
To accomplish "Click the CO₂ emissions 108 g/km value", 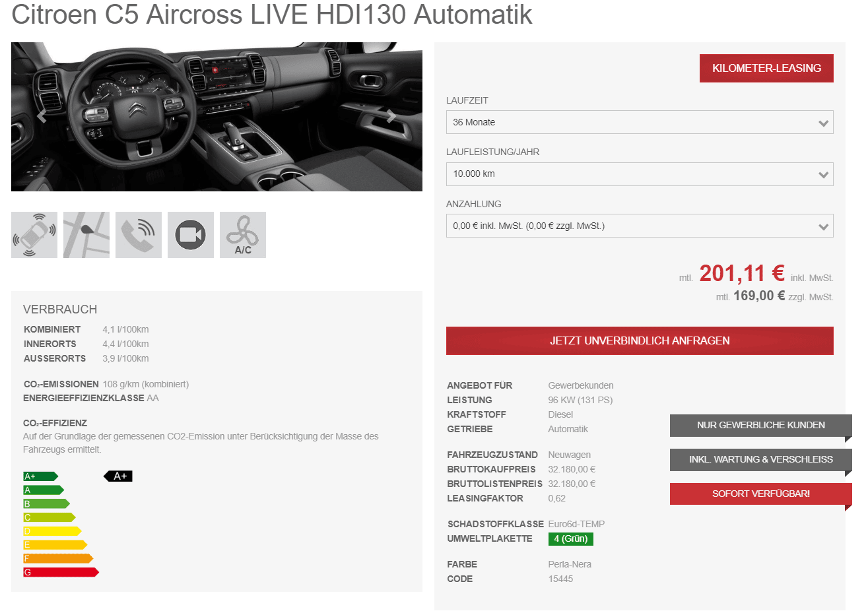I will (146, 384).
